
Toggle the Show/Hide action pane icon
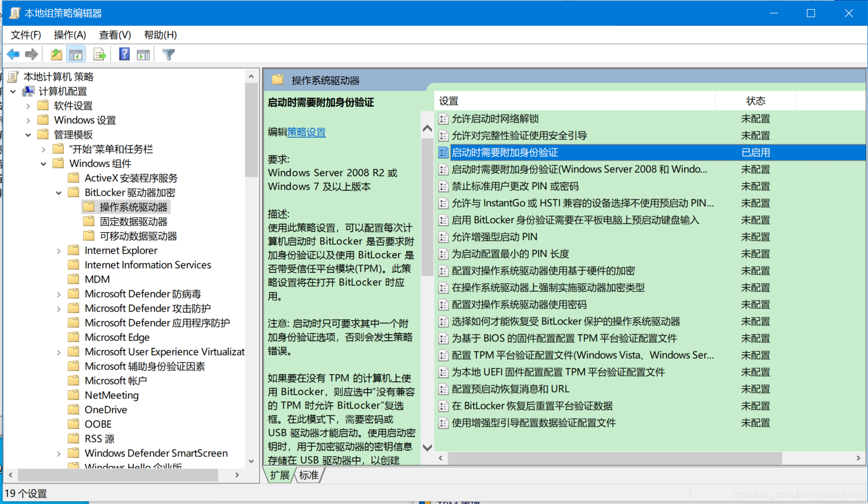click(x=144, y=54)
